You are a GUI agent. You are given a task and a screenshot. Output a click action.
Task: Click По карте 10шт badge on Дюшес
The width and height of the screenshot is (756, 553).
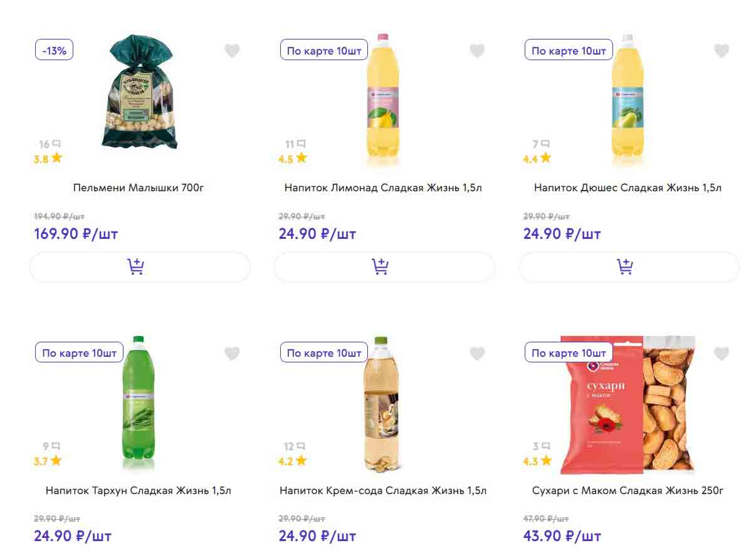click(x=569, y=51)
